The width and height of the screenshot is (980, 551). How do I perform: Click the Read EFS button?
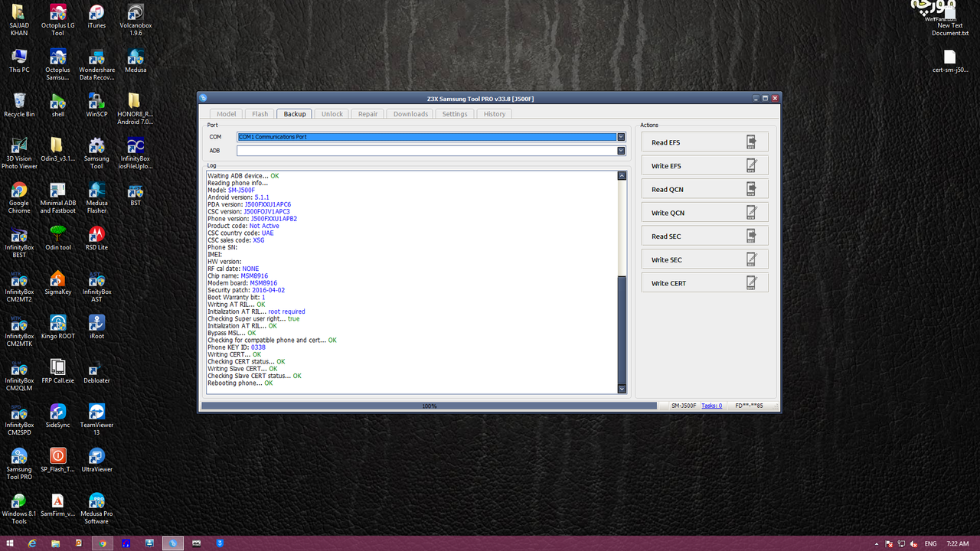704,142
